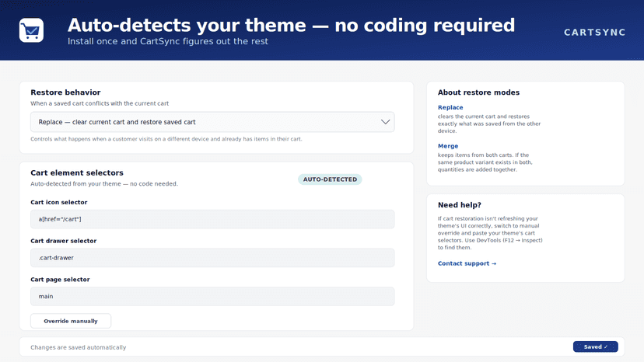
Task: Click 'Changes are saved automatically' text
Action: coord(78,347)
